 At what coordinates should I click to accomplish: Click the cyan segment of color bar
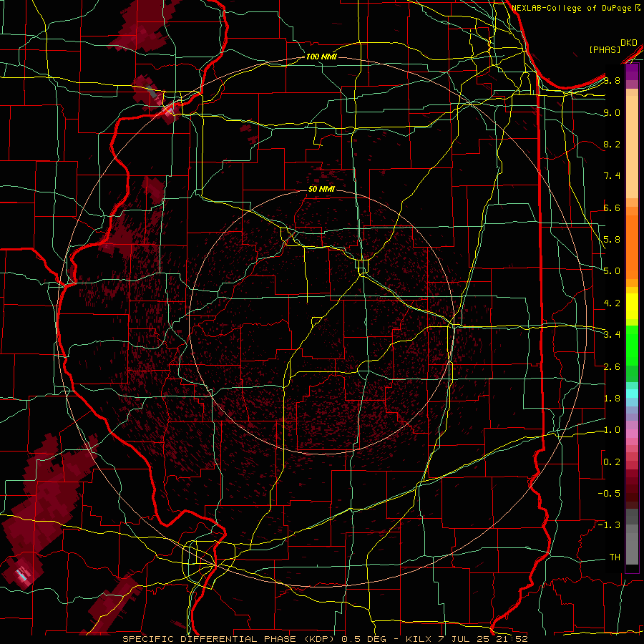point(632,394)
